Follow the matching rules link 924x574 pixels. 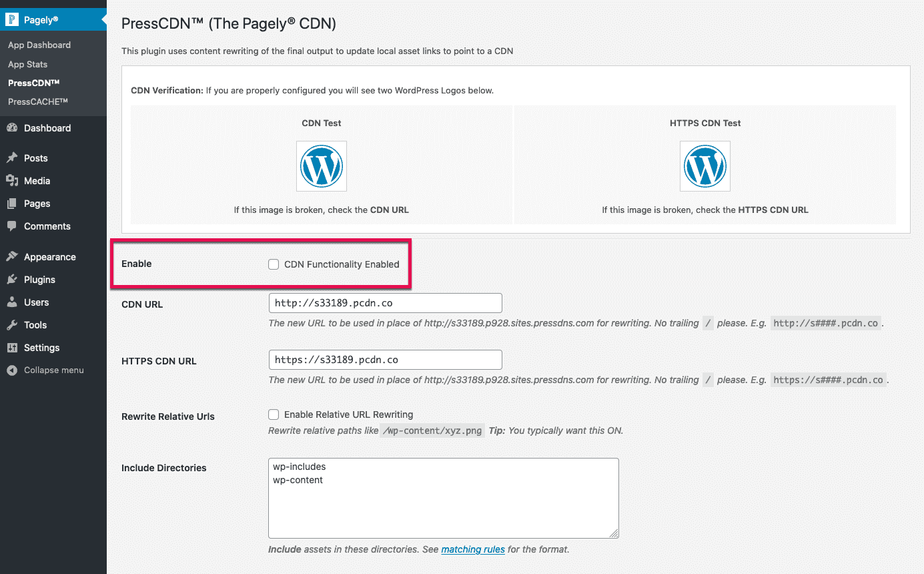(x=473, y=549)
